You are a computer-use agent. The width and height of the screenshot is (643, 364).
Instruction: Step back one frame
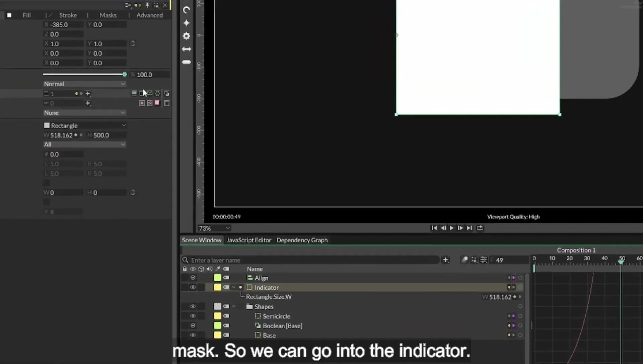pyautogui.click(x=443, y=228)
